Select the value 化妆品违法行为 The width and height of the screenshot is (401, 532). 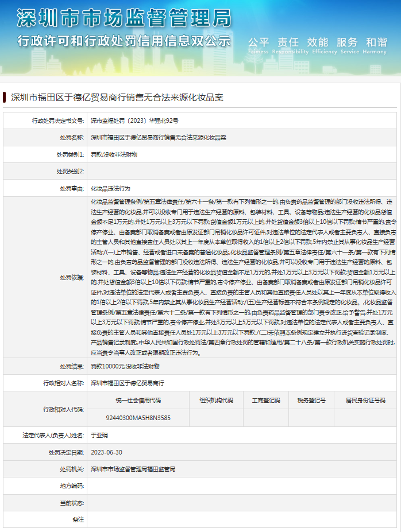tap(110, 189)
